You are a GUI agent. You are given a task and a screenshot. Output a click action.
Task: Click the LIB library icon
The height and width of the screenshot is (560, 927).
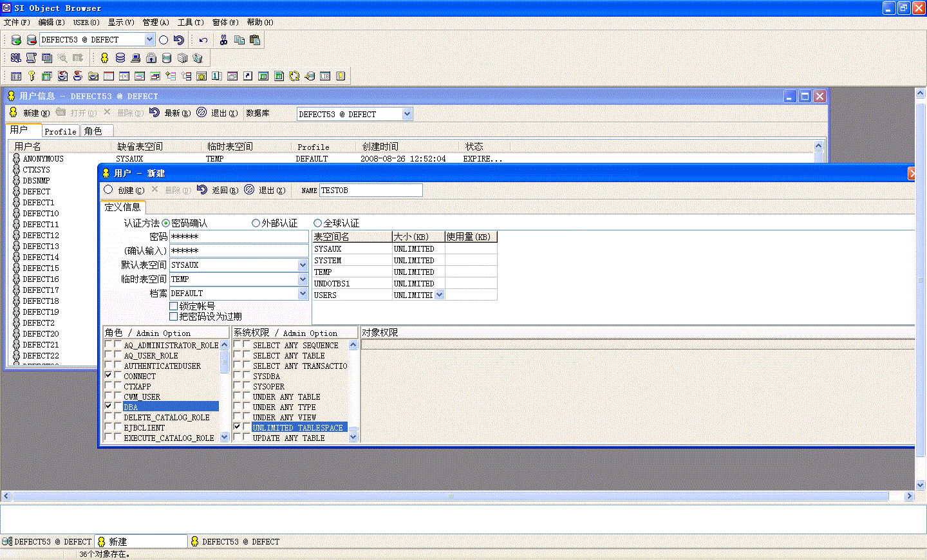[x=325, y=76]
